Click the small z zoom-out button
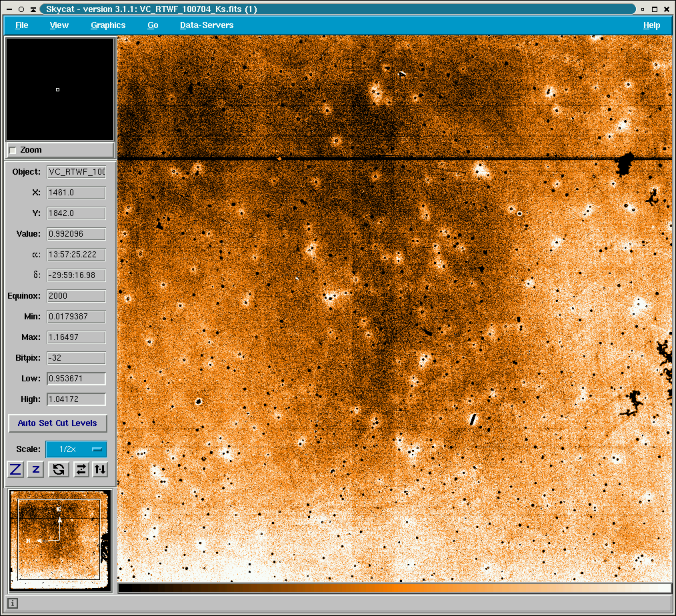Viewport: 676px width, 616px height. (36, 469)
